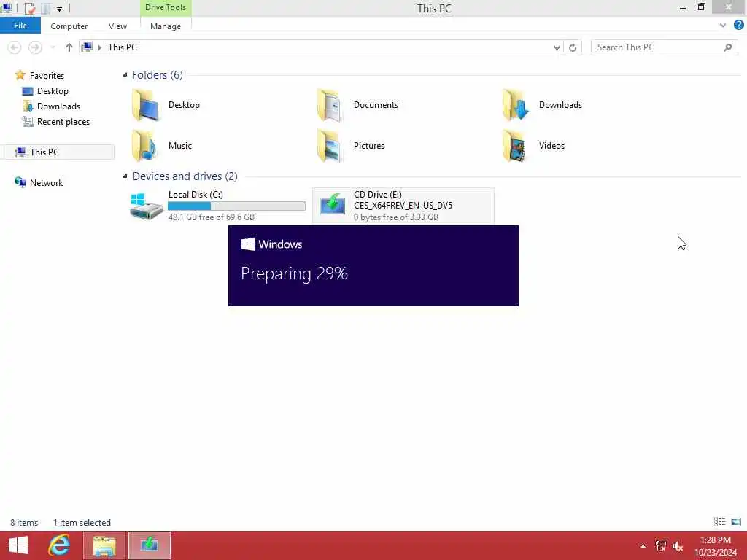Click the Folders (6) group header text
Viewport: 747px width, 560px height.
158,75
